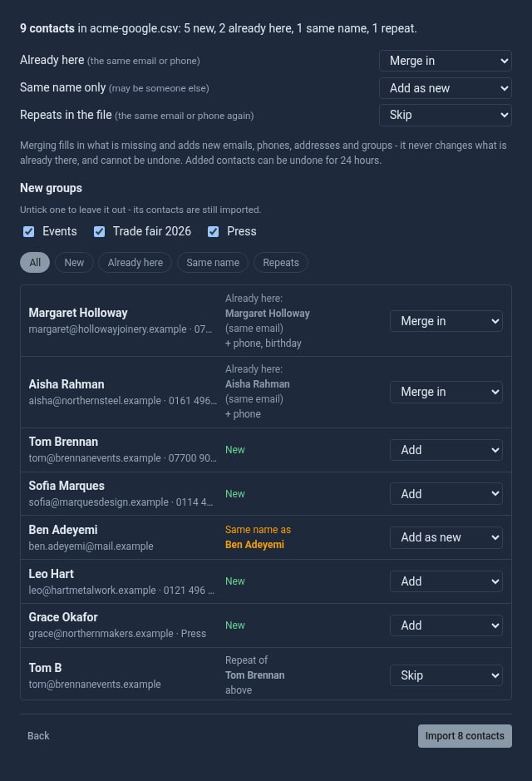Click Tom Brennan's green New status

click(x=235, y=450)
